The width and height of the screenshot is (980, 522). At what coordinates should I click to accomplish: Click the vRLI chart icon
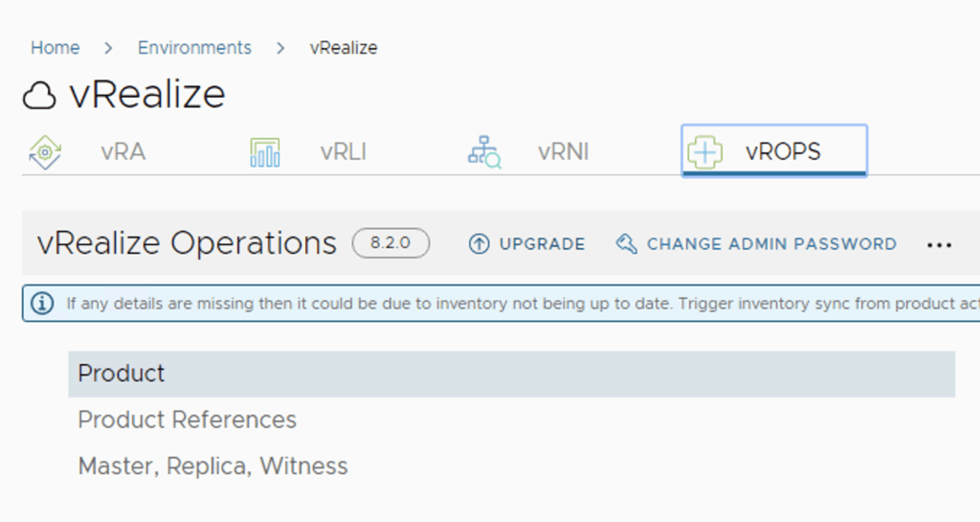pyautogui.click(x=265, y=152)
